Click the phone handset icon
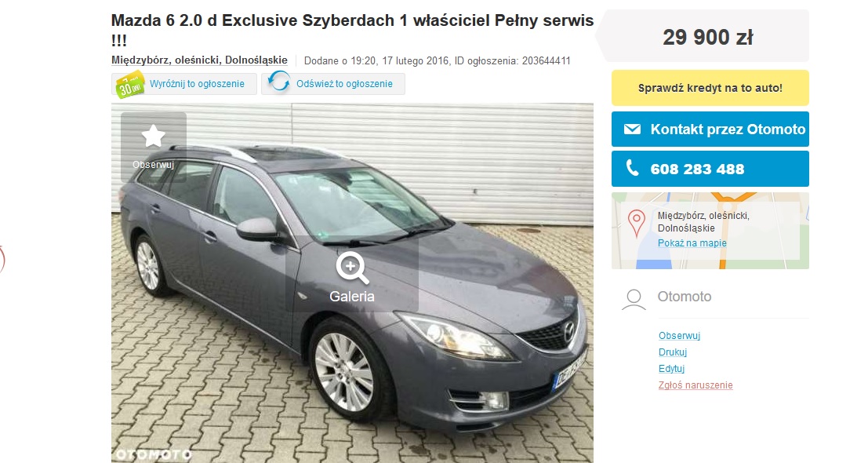Image resolution: width=868 pixels, height=463 pixels. (632, 168)
